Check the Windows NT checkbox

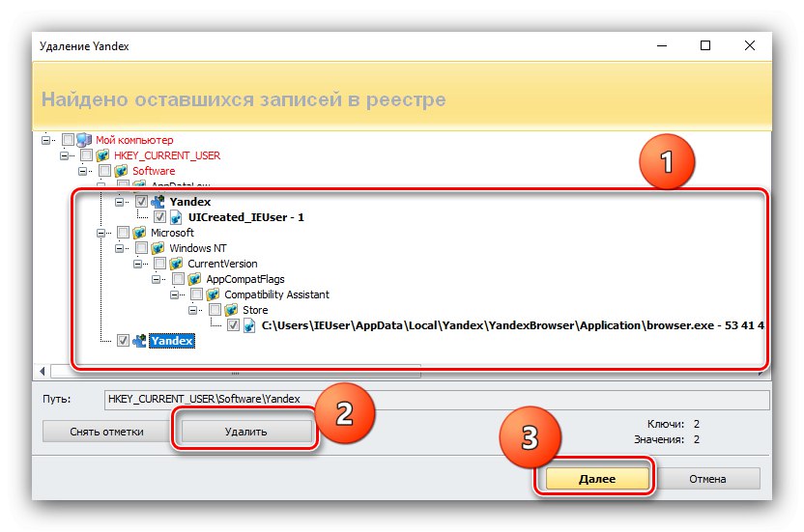141,247
